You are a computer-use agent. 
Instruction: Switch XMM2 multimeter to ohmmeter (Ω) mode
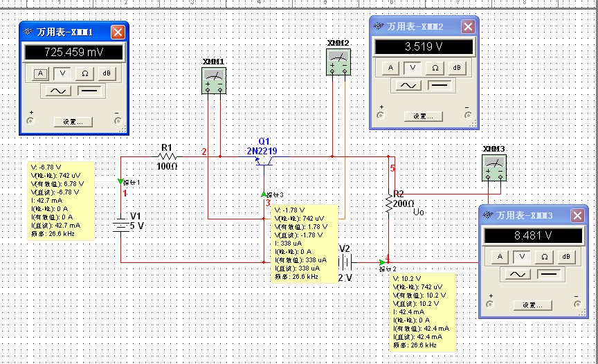click(x=435, y=67)
